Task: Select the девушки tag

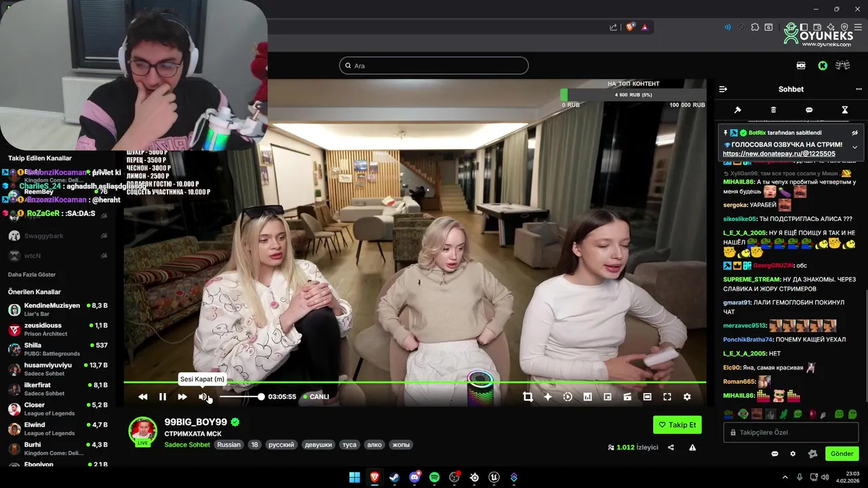Action: coord(319,445)
